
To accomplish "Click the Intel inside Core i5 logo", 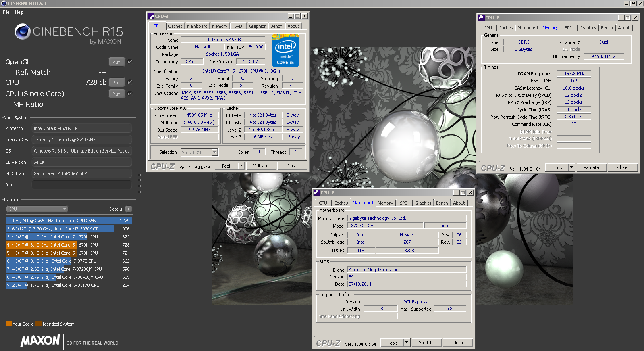I will tap(285, 50).
